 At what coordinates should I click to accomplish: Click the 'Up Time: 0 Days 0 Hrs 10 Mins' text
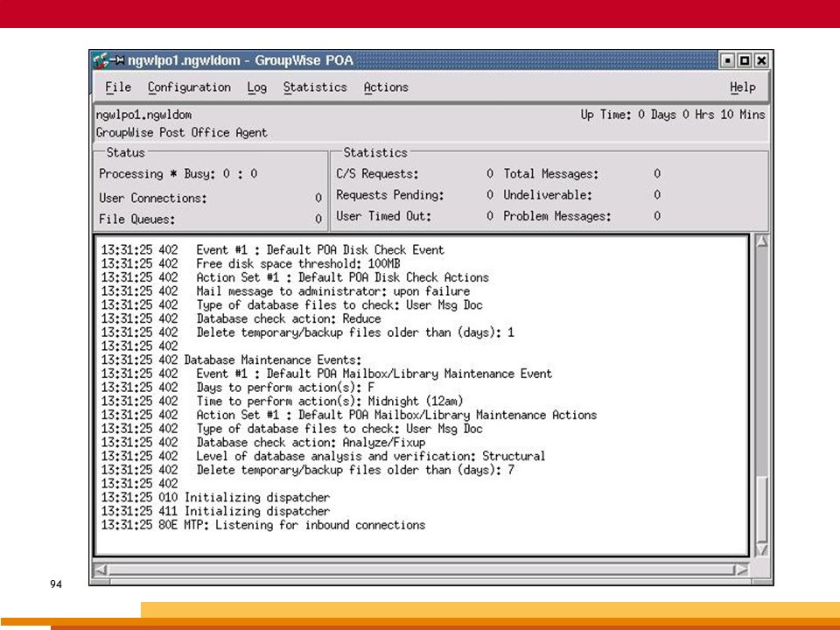[x=673, y=115]
